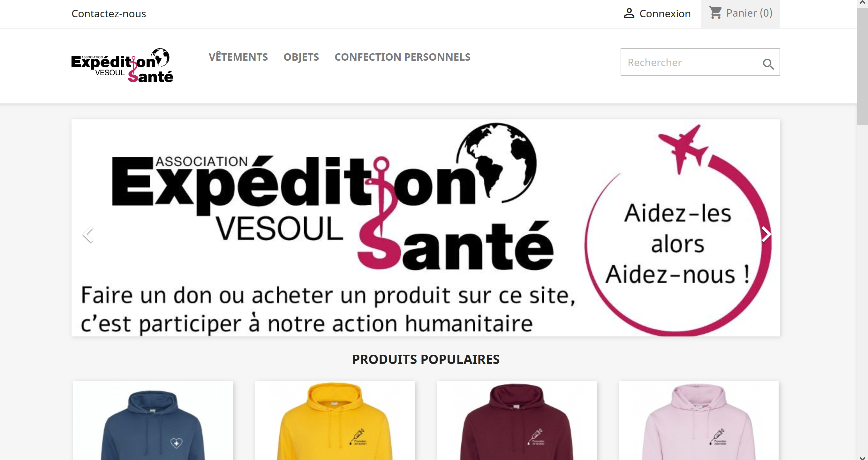
Task: Open the shopping cart icon
Action: 715,13
